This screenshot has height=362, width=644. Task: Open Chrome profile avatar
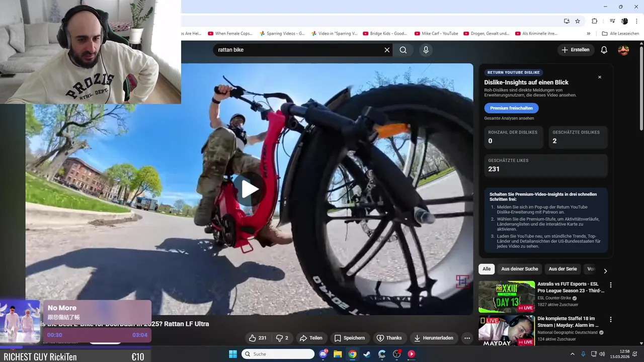[624, 21]
